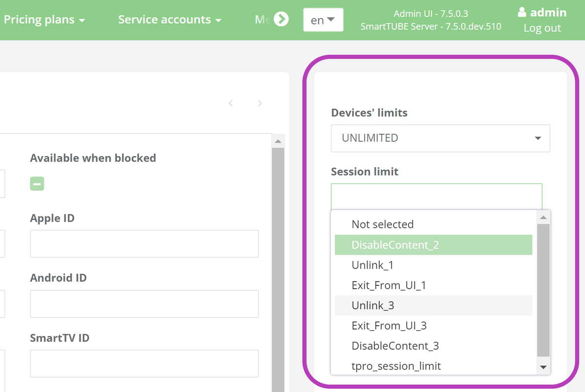
Task: Click the admin user icon
Action: 522,12
